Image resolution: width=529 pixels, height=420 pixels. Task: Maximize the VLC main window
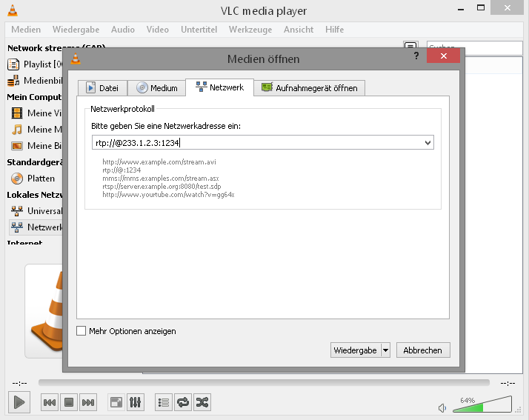click(x=481, y=7)
